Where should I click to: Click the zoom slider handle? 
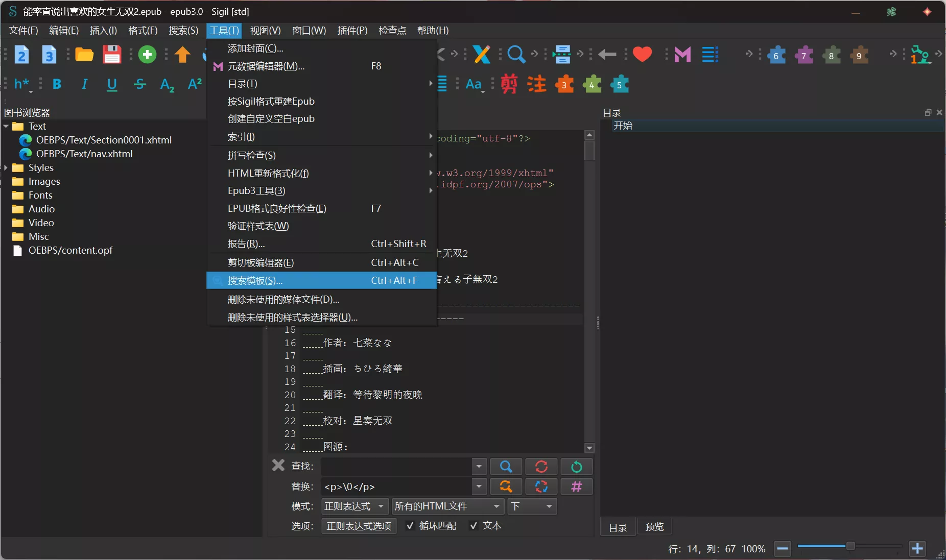pos(850,546)
